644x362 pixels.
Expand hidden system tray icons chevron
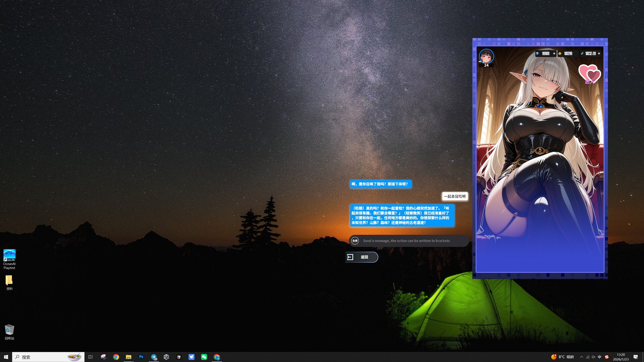pyautogui.click(x=581, y=357)
